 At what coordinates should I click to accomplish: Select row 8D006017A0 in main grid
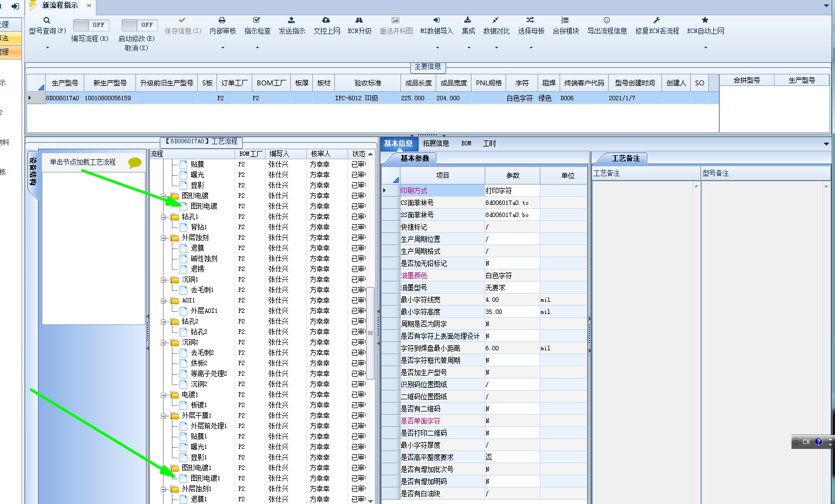[373, 98]
